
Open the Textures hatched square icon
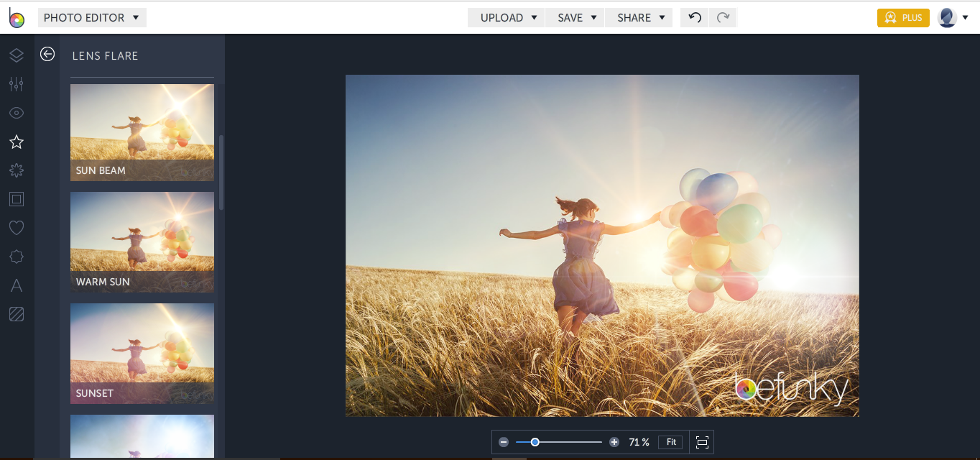point(17,314)
